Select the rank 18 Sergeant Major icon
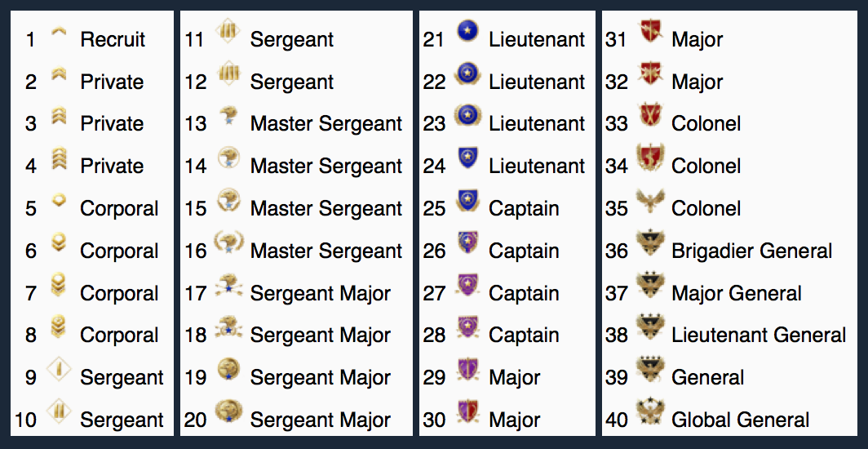 coord(228,328)
